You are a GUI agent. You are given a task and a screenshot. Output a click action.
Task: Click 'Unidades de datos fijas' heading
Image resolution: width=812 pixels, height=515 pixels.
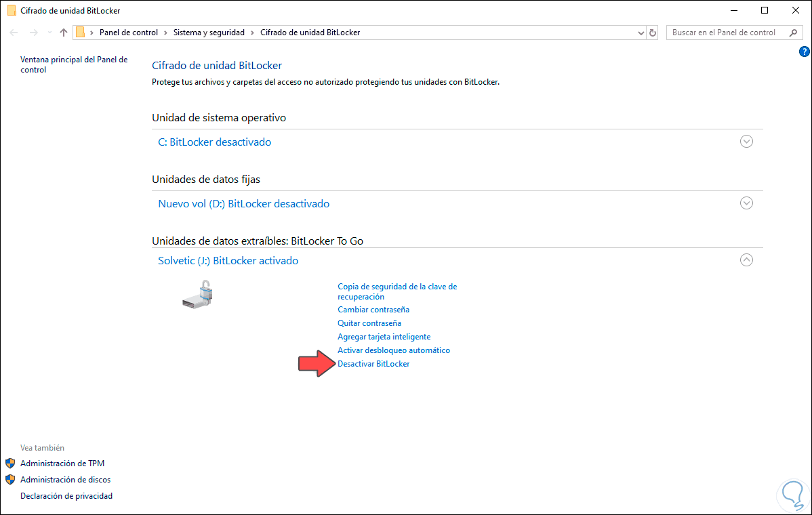click(205, 179)
